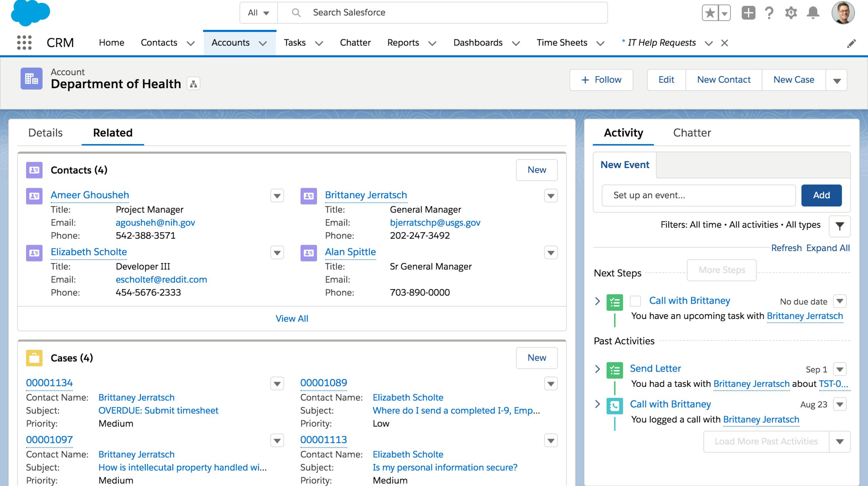Open the OVERDUE: Submit timesheet subject

coord(158,410)
